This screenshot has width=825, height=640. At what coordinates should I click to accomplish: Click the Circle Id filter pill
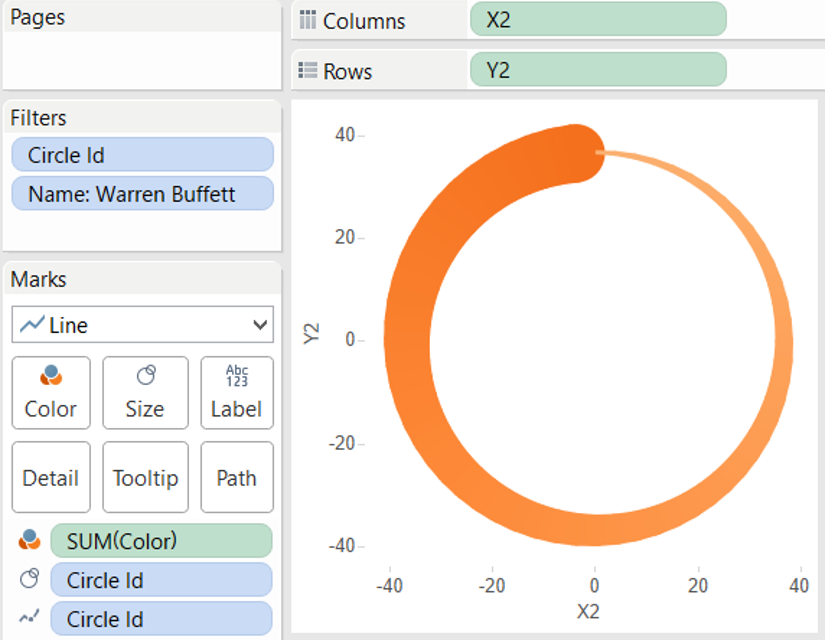142,154
